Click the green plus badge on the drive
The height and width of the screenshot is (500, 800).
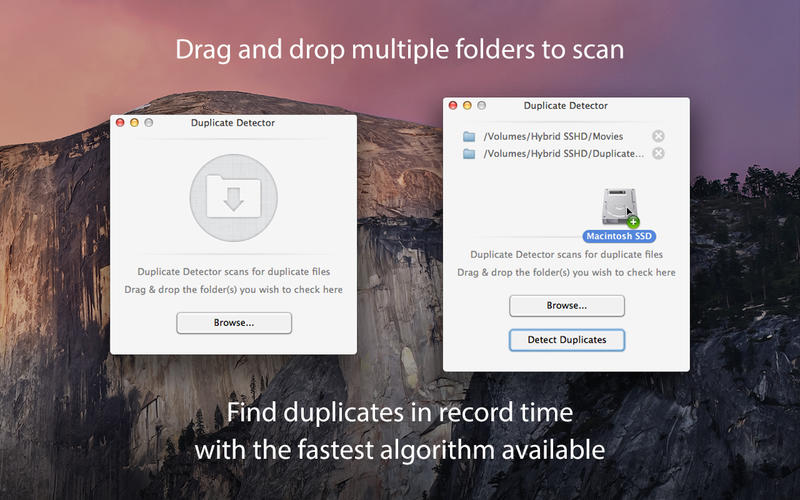[x=633, y=221]
